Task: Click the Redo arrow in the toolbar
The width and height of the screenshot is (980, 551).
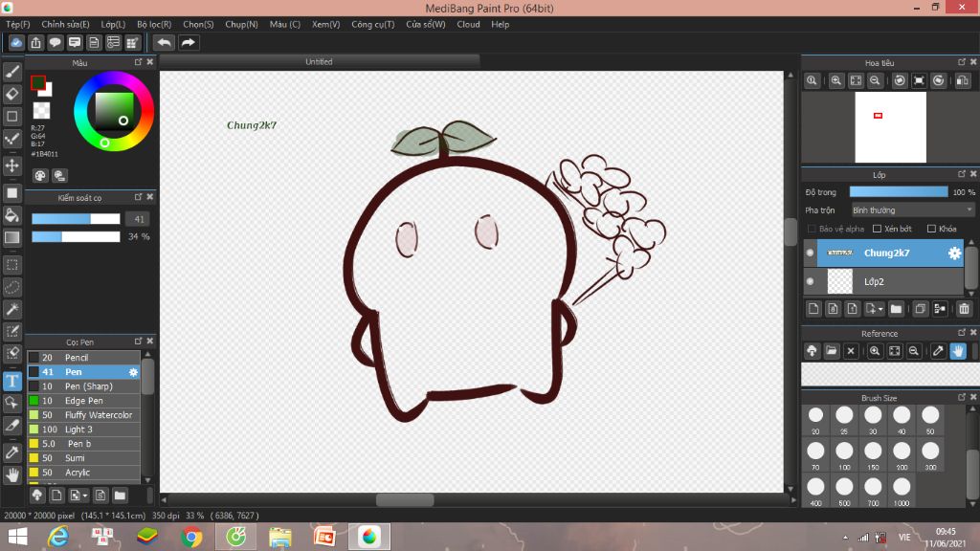Action: click(x=188, y=42)
